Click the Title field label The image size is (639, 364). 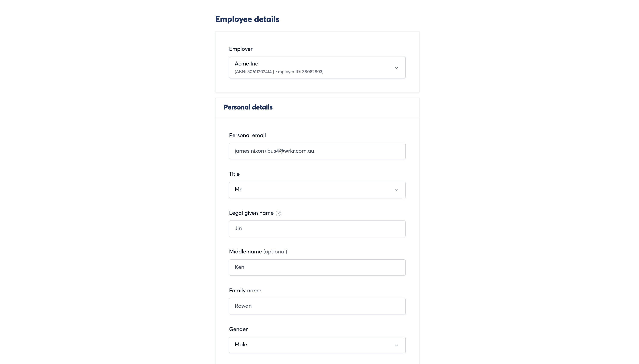234,174
